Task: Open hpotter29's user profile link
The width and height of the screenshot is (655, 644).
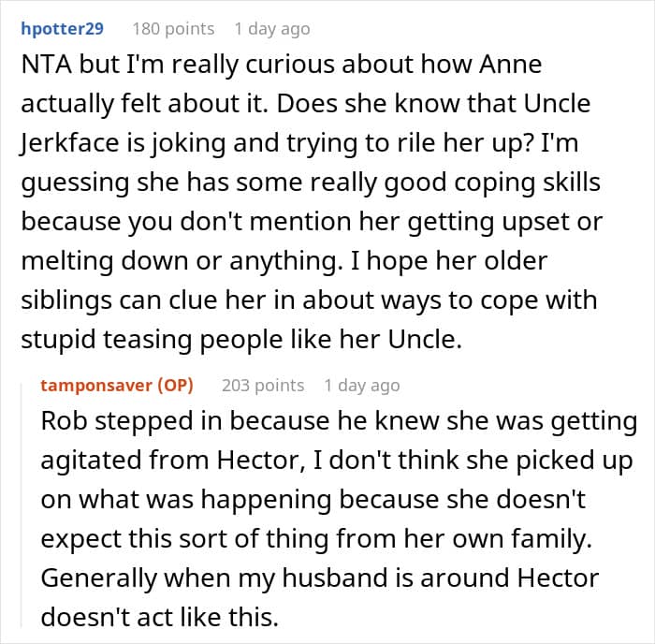Action: point(65,29)
